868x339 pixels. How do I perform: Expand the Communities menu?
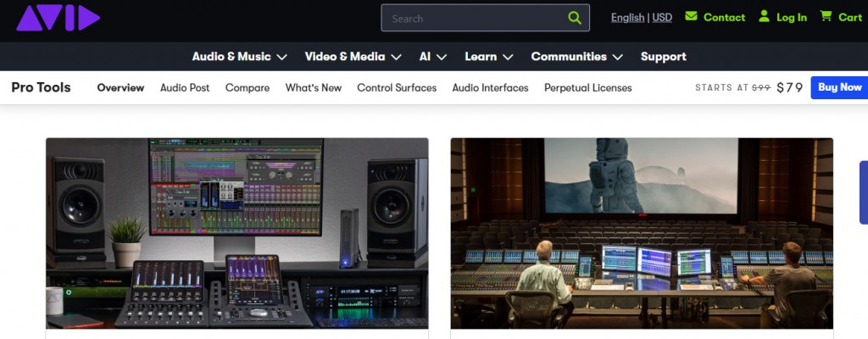tap(576, 57)
